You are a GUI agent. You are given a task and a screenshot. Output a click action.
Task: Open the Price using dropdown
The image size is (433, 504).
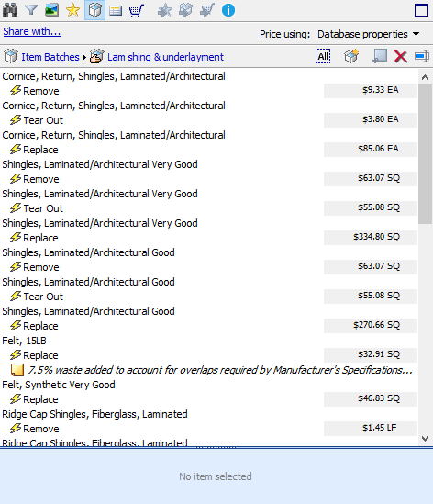tap(368, 34)
